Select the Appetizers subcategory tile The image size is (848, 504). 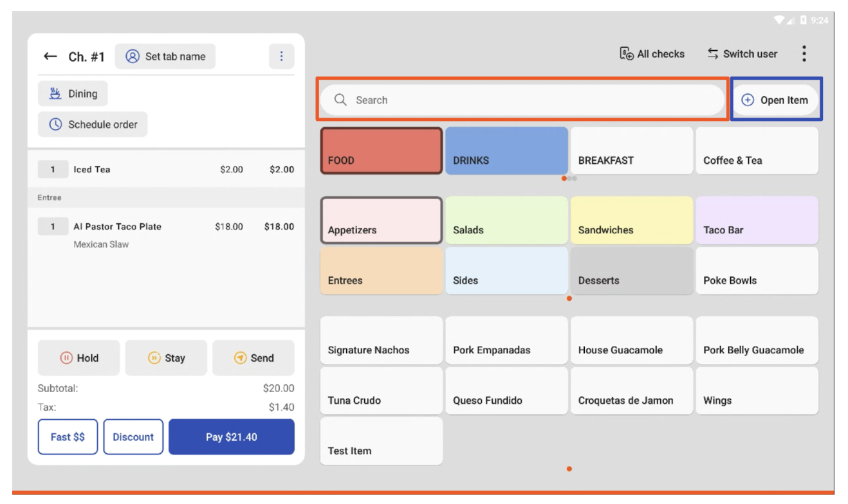click(380, 220)
